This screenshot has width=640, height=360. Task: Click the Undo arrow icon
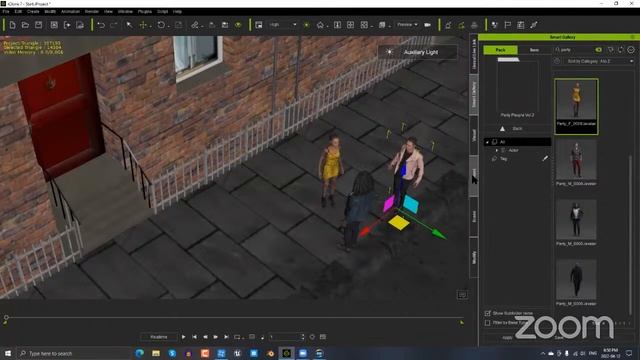coord(101,25)
